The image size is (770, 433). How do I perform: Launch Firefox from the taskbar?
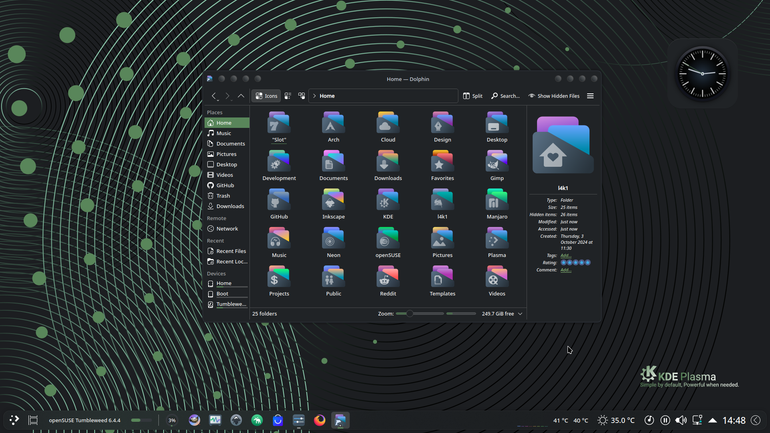(x=319, y=420)
